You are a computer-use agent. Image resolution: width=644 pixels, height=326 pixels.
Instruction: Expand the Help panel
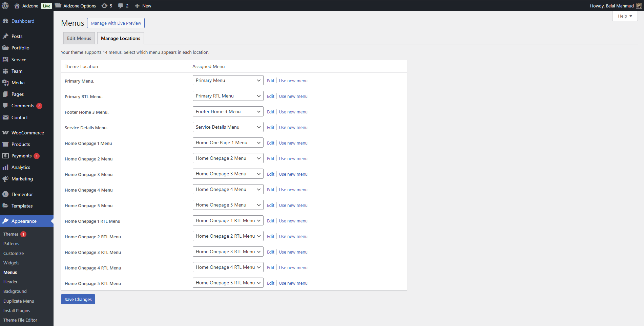click(x=625, y=16)
